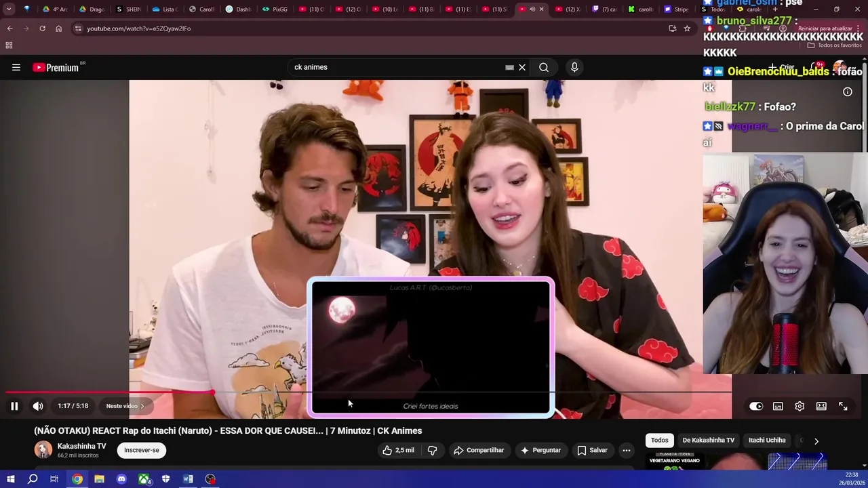Open the player settings gear

(x=800, y=406)
